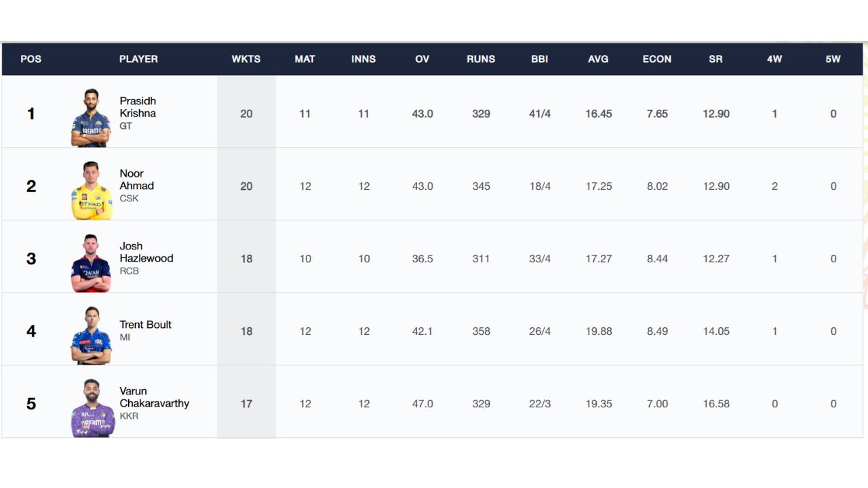Sort by the BBI column header

tap(540, 59)
